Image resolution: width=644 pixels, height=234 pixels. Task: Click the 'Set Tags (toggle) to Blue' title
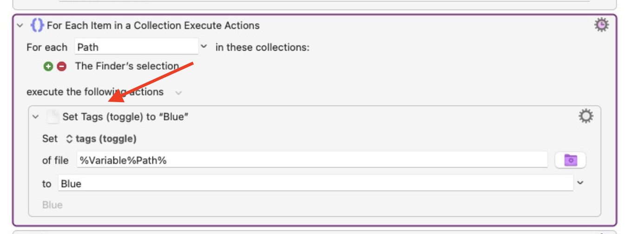click(125, 117)
